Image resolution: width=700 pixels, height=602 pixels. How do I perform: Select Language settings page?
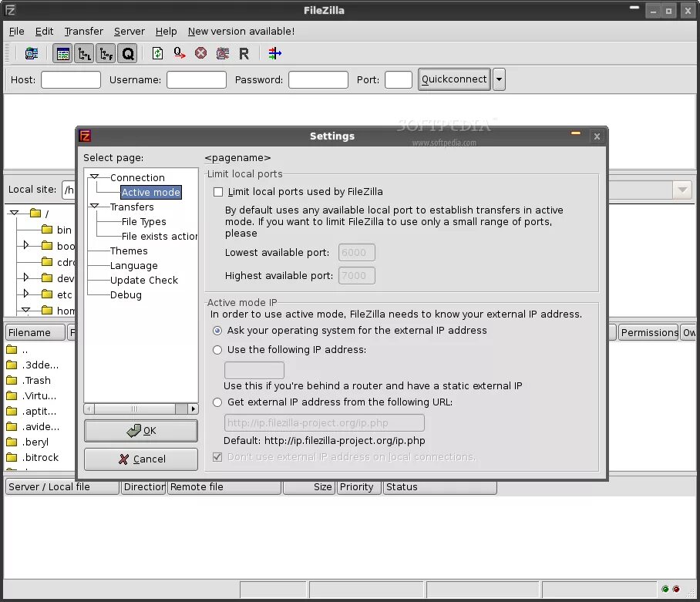coord(134,265)
